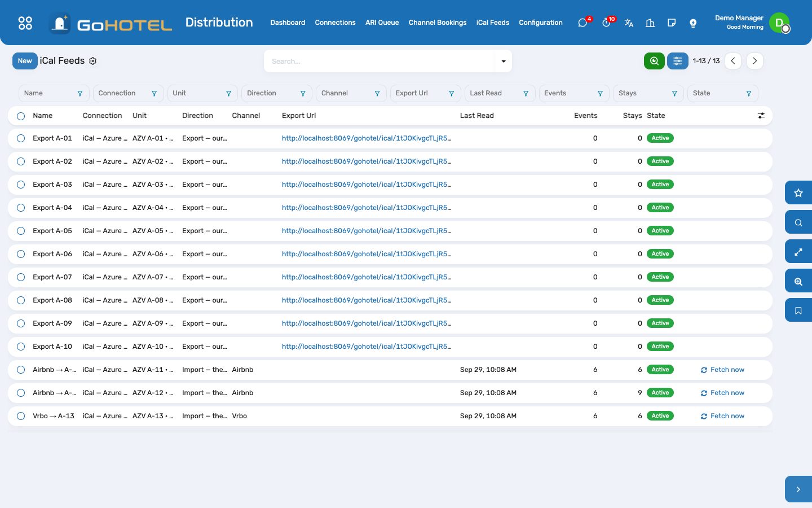Click the star favorites side button

pyautogui.click(x=798, y=193)
